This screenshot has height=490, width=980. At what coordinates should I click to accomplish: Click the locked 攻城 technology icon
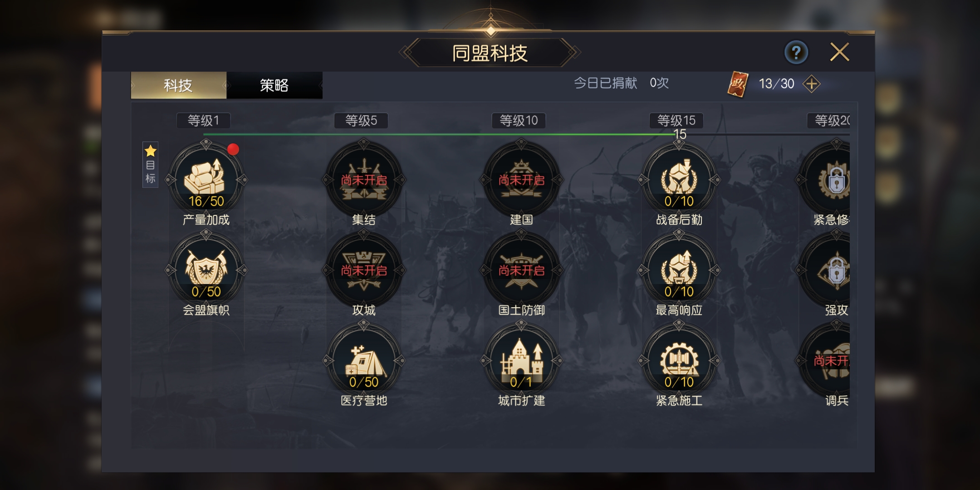point(364,270)
